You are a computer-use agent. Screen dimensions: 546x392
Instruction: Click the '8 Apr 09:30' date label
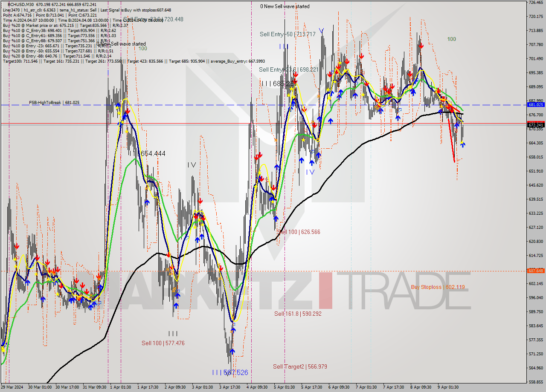click(421, 387)
